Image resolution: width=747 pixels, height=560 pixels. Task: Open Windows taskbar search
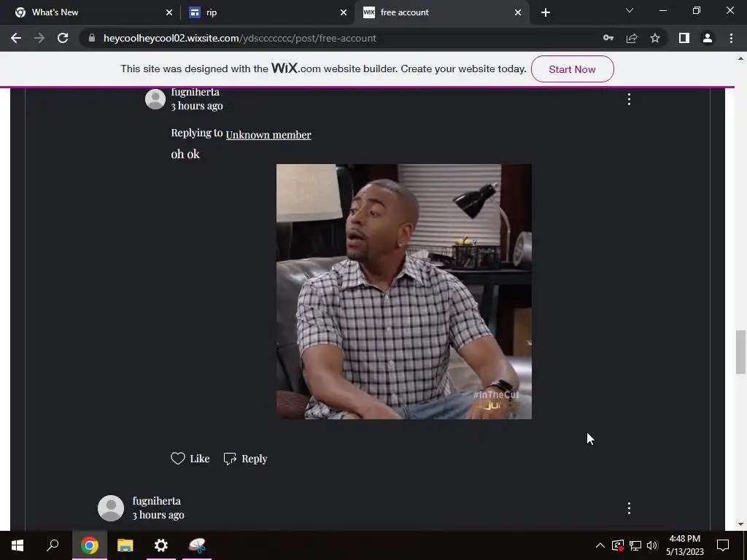point(53,545)
